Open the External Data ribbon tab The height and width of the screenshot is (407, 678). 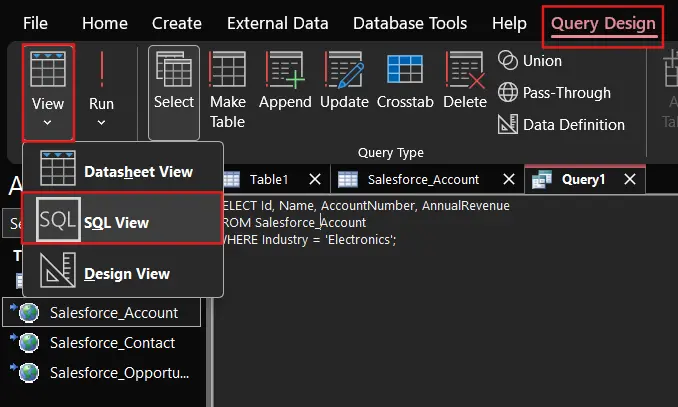tap(278, 23)
